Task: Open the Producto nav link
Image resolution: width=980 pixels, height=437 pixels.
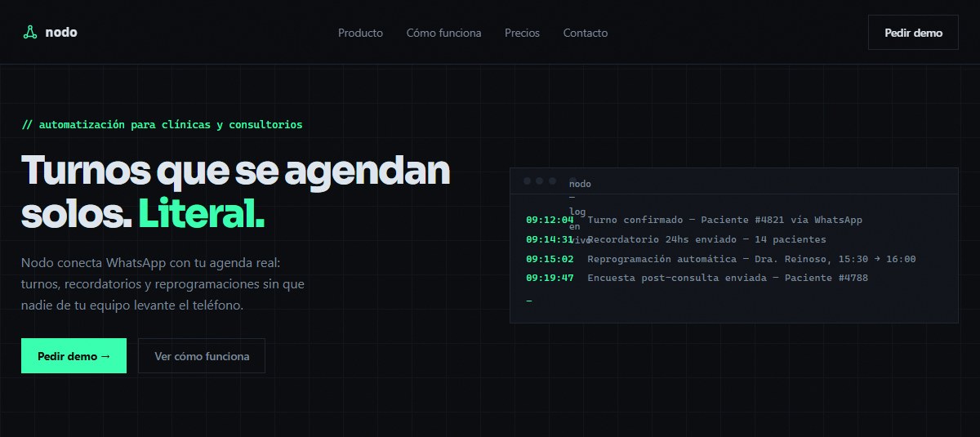Action: [360, 33]
